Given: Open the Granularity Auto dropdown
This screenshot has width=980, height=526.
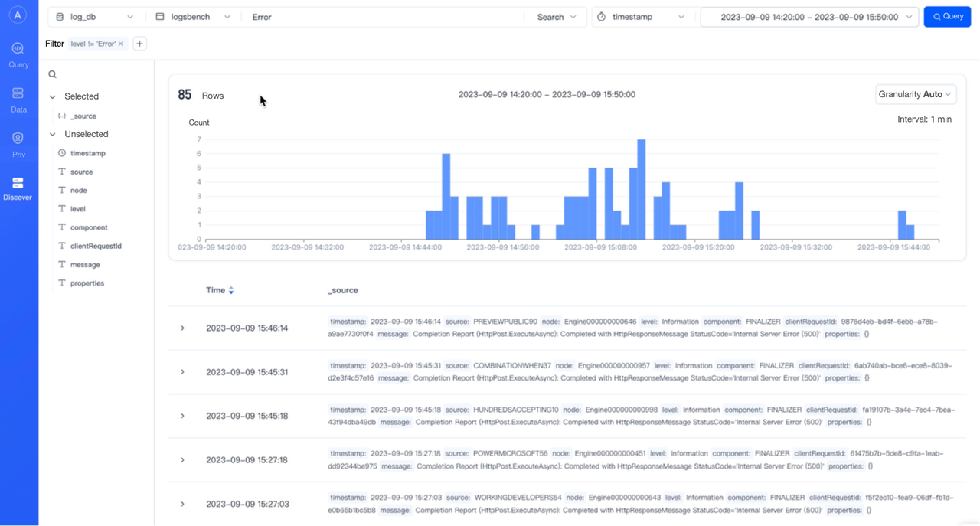Looking at the screenshot, I should (915, 94).
